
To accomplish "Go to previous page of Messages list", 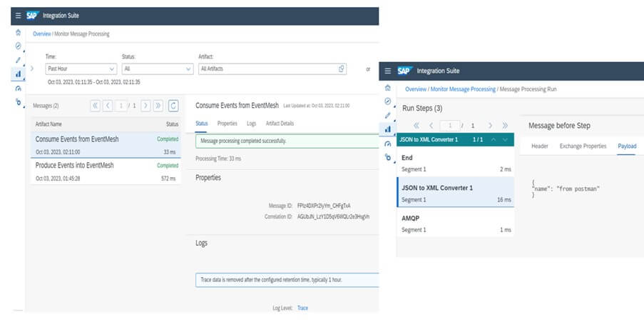I will [x=108, y=106].
